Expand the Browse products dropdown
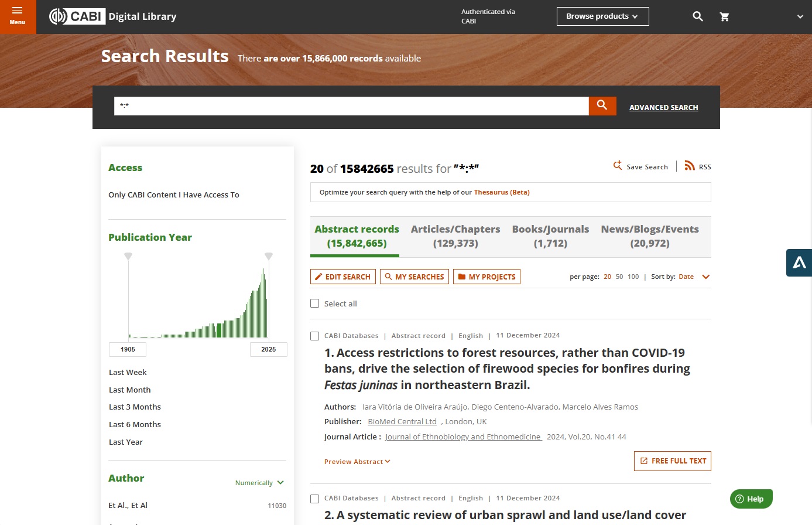 tap(602, 16)
